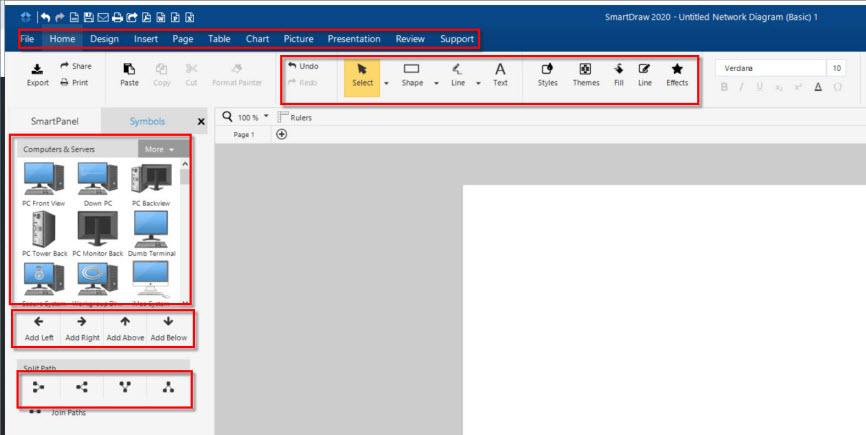Switch to the SmartPanel tab
Image resolution: width=866 pixels, height=435 pixels.
(55, 121)
